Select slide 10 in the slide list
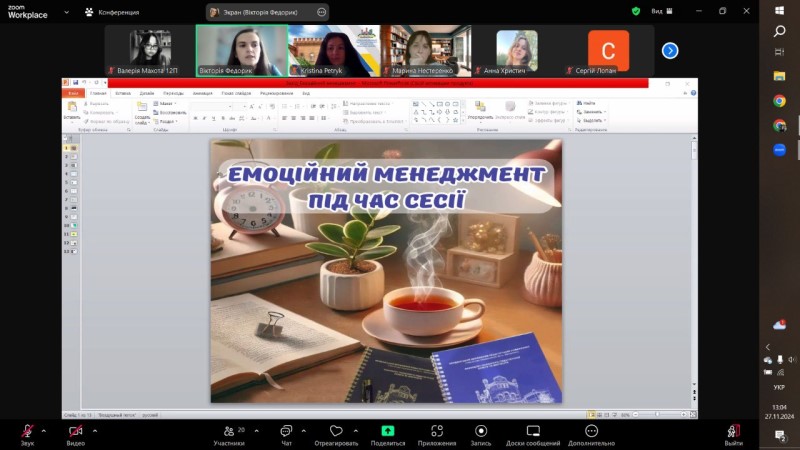Screen dimensions: 800x450 pyautogui.click(x=71, y=226)
